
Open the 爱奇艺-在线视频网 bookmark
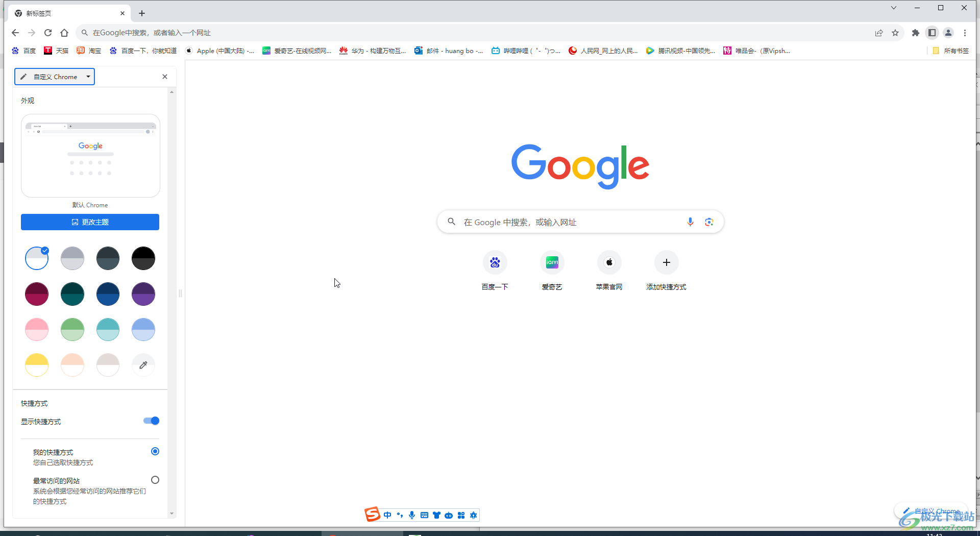(297, 51)
